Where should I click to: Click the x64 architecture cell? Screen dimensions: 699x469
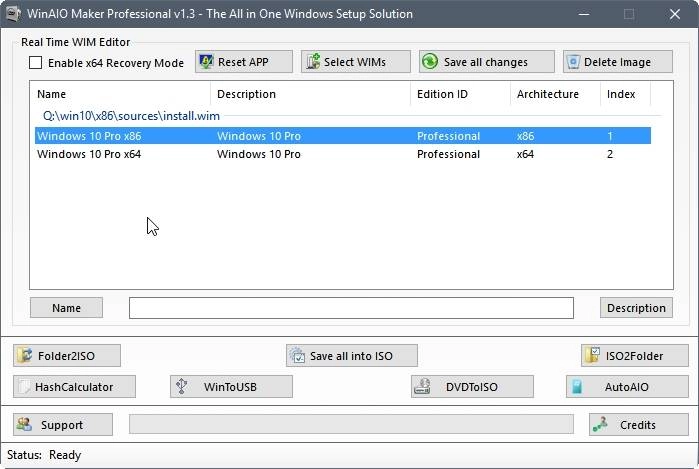coord(525,154)
